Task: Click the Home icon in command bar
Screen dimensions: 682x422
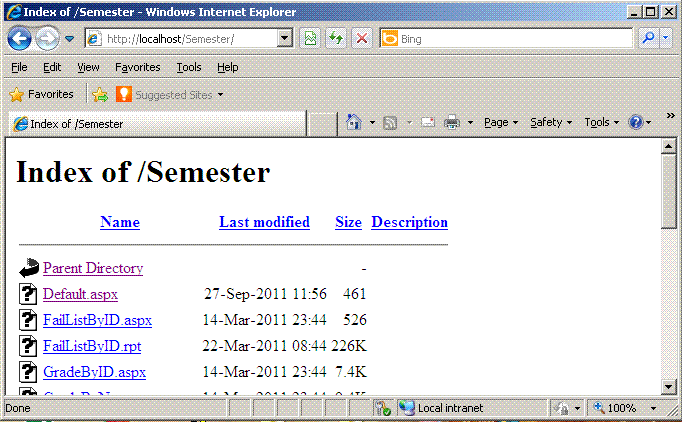Action: pos(353,122)
